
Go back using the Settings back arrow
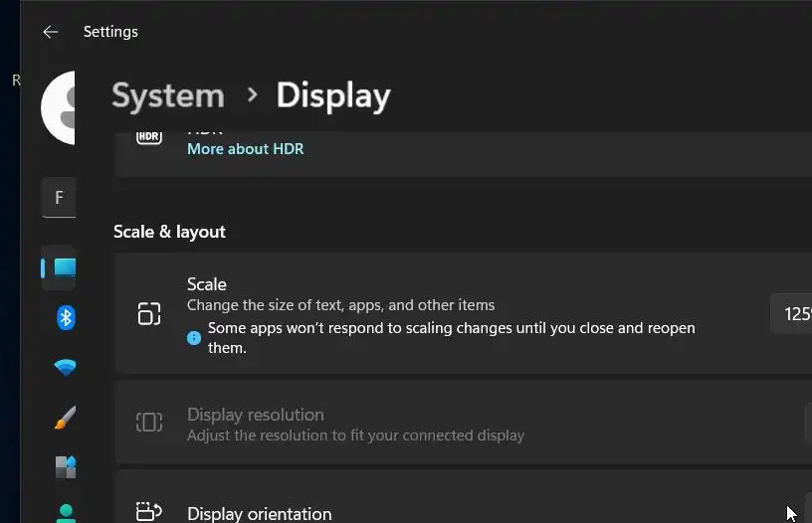pyautogui.click(x=51, y=32)
